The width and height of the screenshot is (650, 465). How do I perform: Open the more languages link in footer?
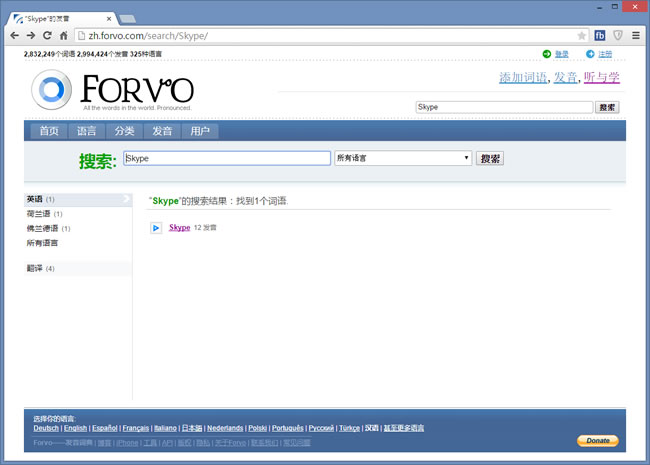point(403,428)
